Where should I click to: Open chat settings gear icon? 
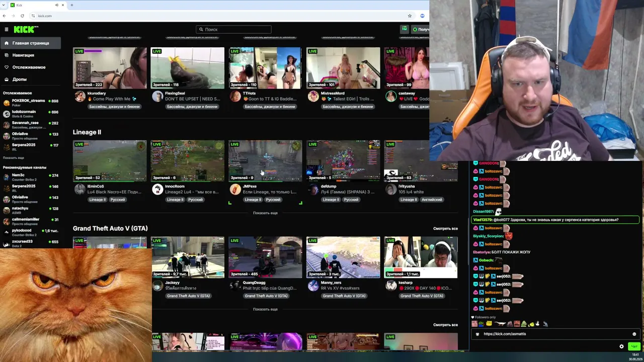coord(621,346)
